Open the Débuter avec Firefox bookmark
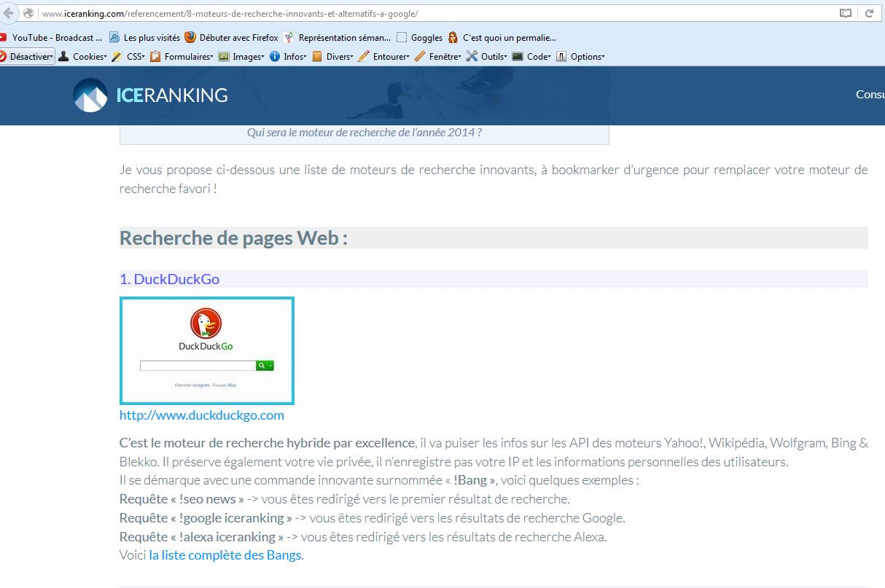Screen dimensions: 885x588 [x=231, y=37]
